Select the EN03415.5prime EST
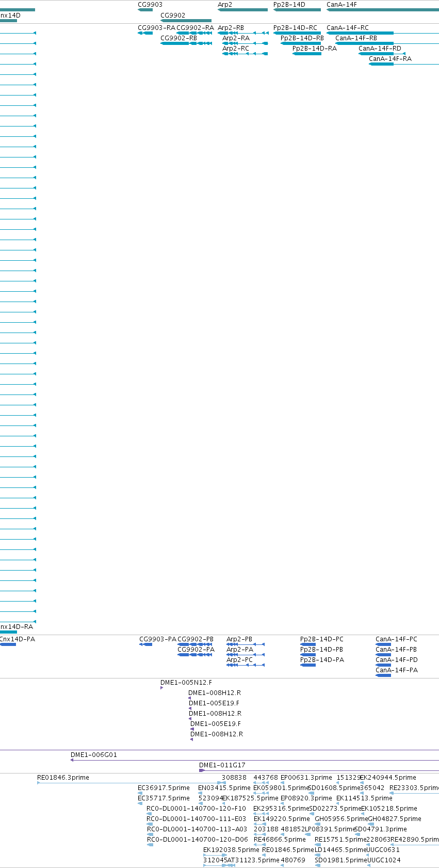The width and height of the screenshot is (439, 868). point(201,793)
